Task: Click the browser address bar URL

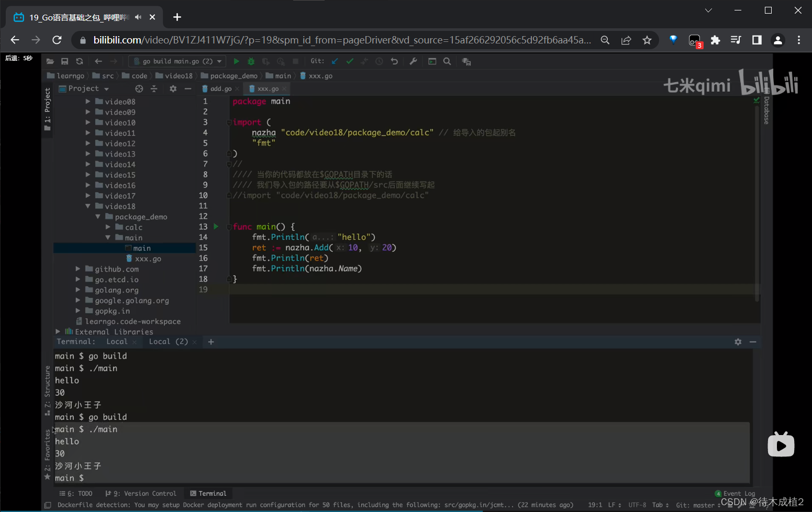Action: tap(342, 40)
